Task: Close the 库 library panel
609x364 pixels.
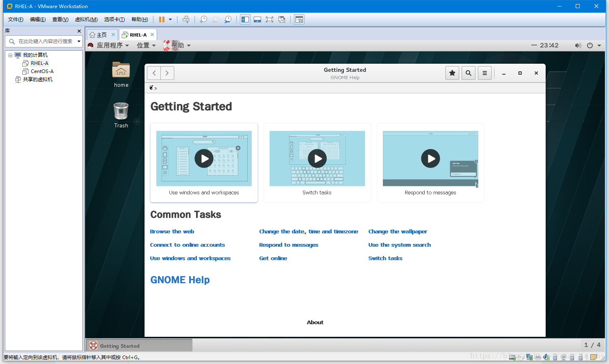Action: click(79, 31)
